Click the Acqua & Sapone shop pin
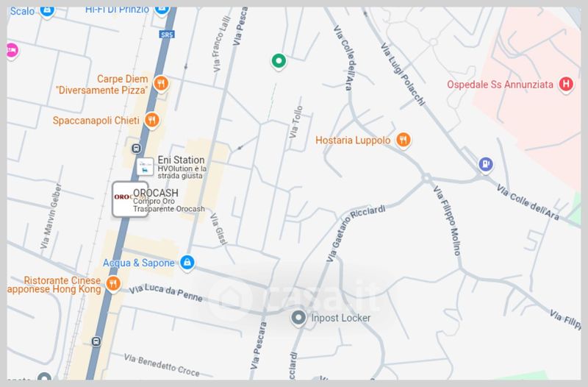 187,262
